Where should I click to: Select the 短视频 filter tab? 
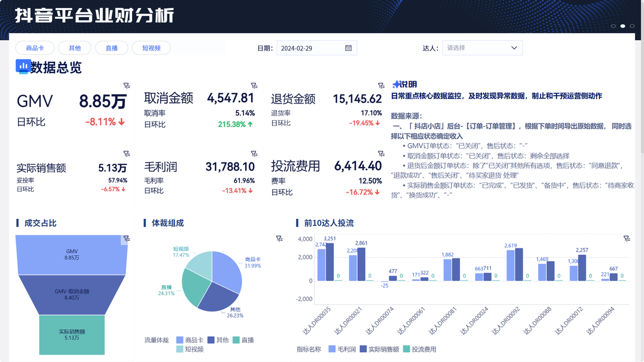[x=152, y=48]
